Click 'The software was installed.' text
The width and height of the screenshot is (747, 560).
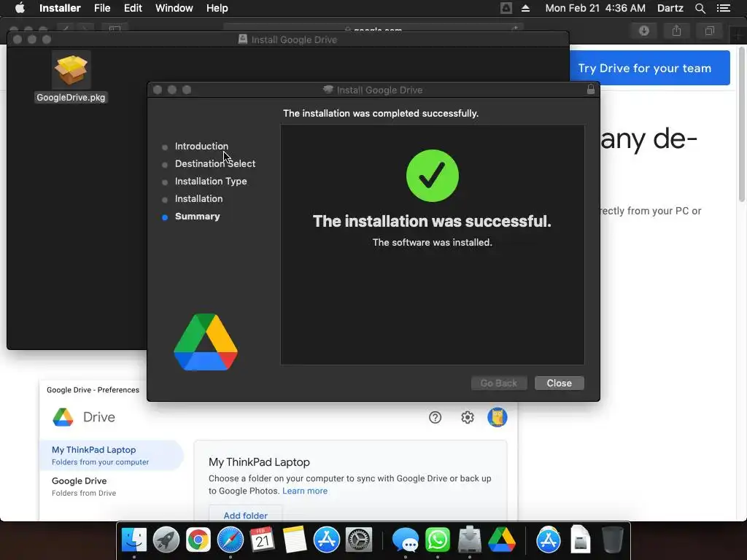point(432,242)
